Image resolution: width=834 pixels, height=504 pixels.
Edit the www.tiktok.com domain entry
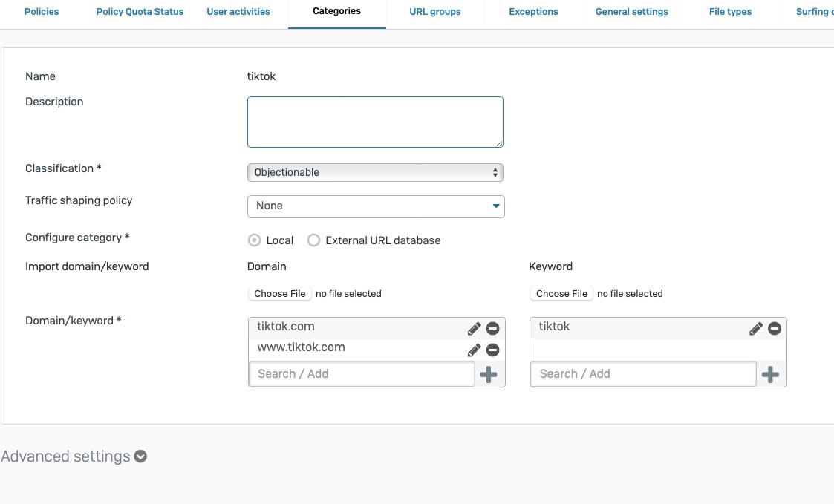pos(474,350)
